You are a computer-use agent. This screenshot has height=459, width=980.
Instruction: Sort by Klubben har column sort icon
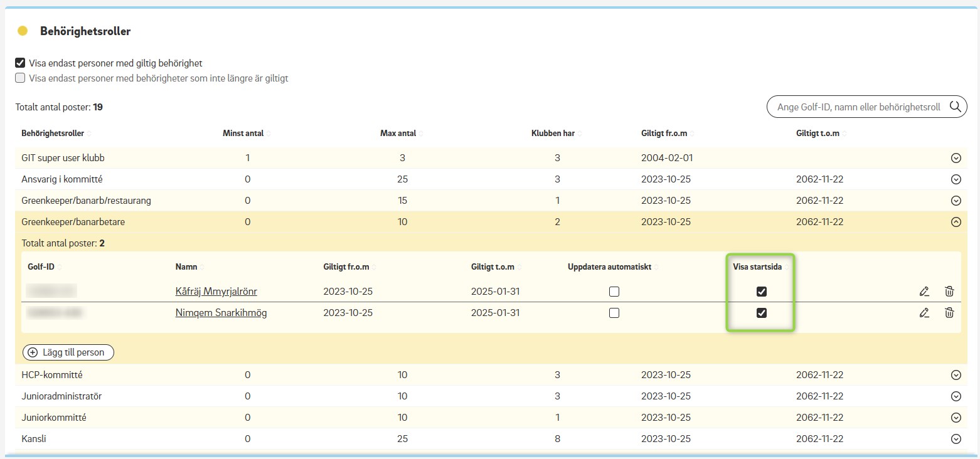(x=580, y=134)
